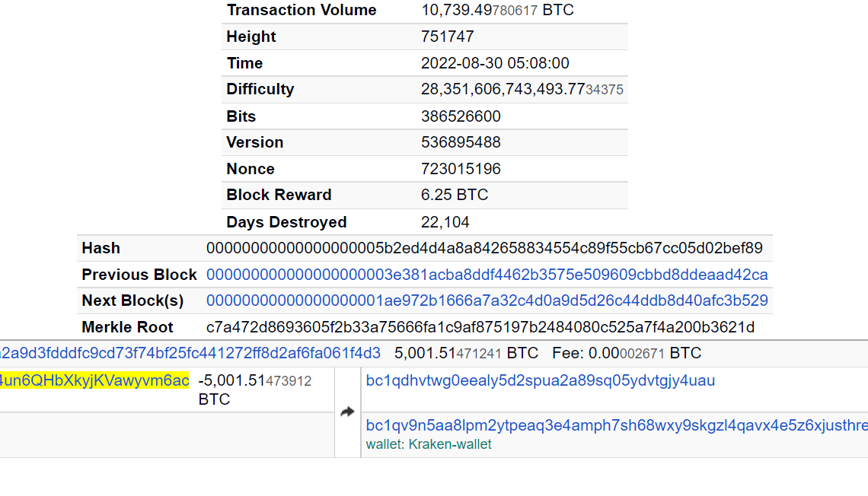
Task: Open the transaction hash link ending in 061f4d3
Action: point(190,353)
